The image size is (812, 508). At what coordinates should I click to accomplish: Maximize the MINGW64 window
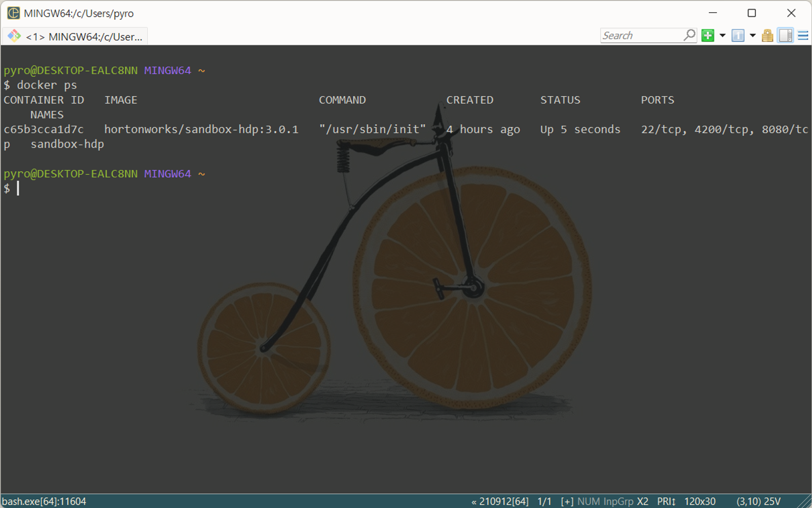752,13
